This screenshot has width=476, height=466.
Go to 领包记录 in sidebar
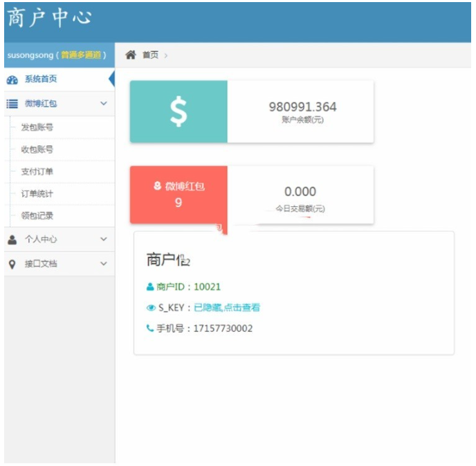point(37,216)
